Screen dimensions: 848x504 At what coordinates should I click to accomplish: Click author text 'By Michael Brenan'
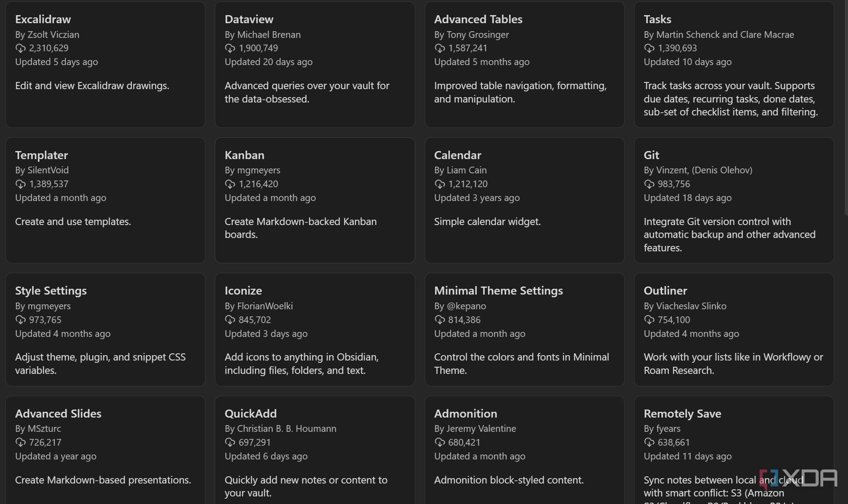coord(262,35)
